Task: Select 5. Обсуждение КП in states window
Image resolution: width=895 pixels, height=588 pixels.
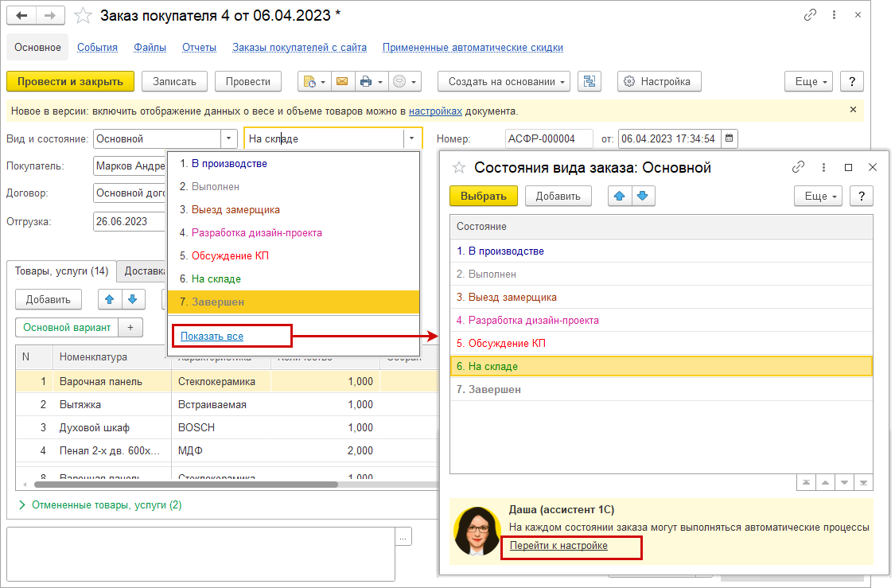Action: 661,343
